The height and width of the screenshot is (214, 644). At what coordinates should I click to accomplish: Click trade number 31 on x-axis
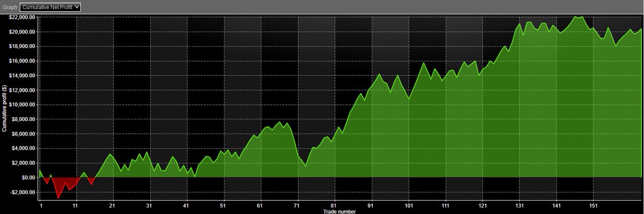tap(149, 205)
